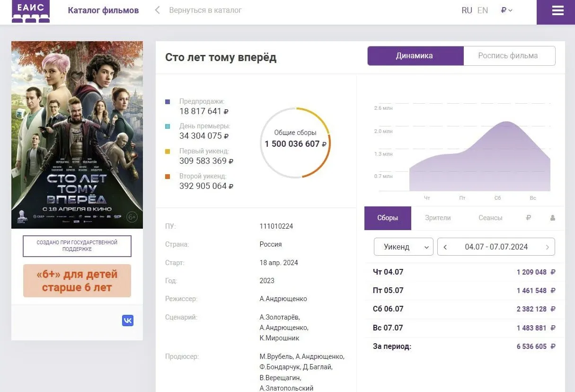The width and height of the screenshot is (575, 392).
Task: Click the Пт label on chart axis
Action: pos(462,198)
